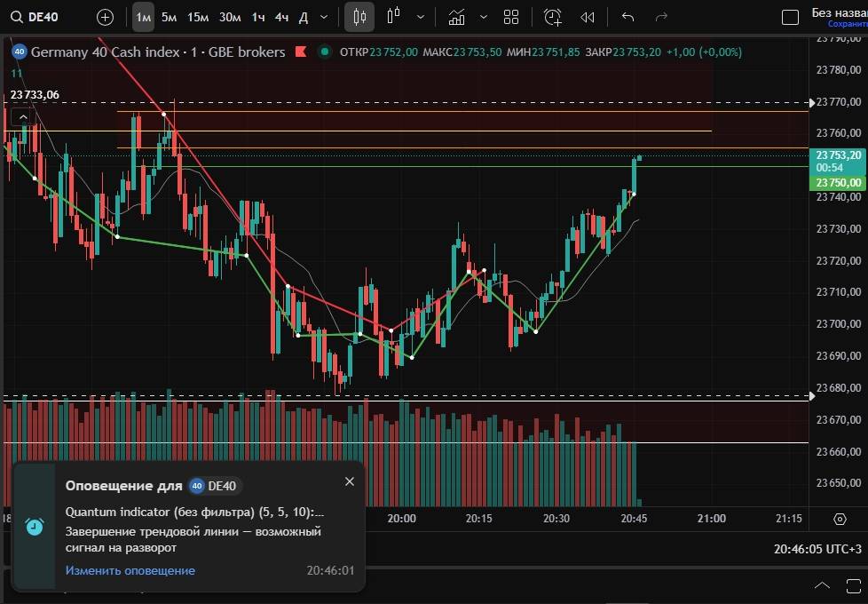Expand the timeframe list dropdown arrow
The width and height of the screenshot is (868, 604).
(x=324, y=17)
